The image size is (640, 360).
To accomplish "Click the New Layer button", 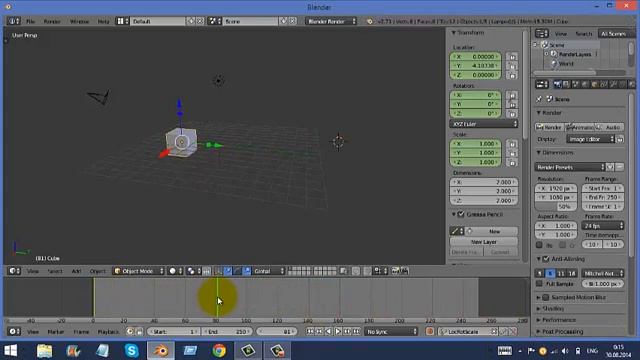I will (484, 242).
